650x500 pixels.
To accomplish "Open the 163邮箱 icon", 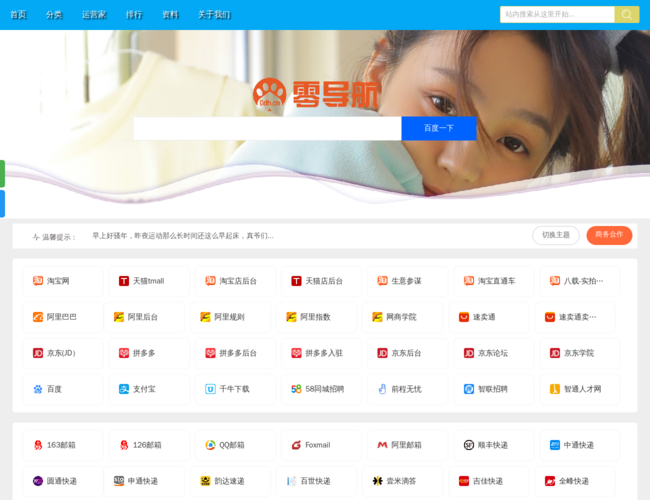I will (x=38, y=445).
